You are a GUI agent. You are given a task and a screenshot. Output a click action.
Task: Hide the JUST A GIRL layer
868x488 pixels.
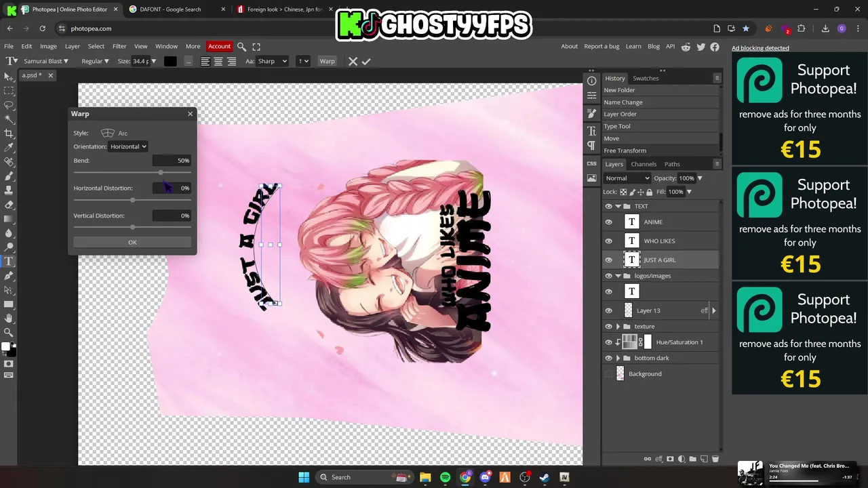[608, 260]
